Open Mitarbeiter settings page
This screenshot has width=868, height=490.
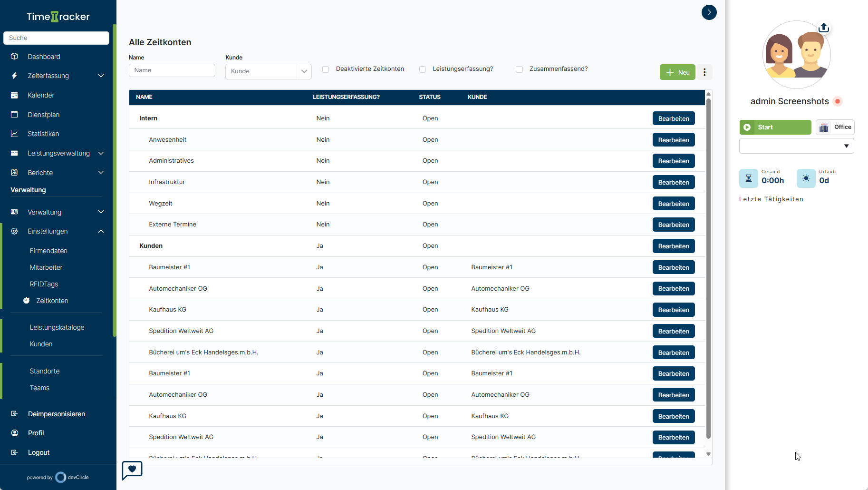click(x=46, y=267)
